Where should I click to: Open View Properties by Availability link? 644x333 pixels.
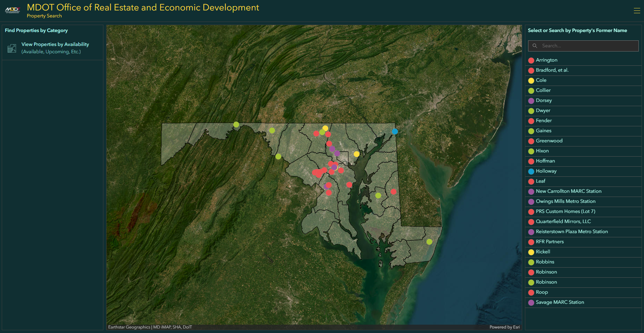point(55,45)
